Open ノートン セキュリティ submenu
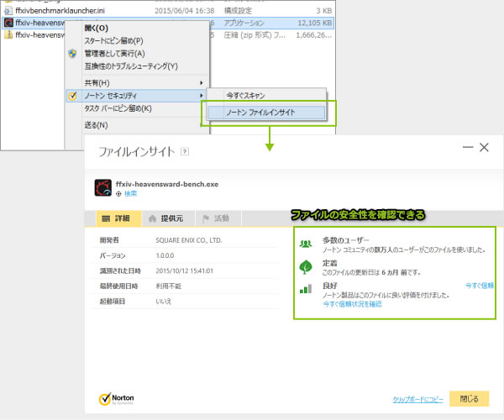This screenshot has height=420, width=504. click(x=137, y=96)
